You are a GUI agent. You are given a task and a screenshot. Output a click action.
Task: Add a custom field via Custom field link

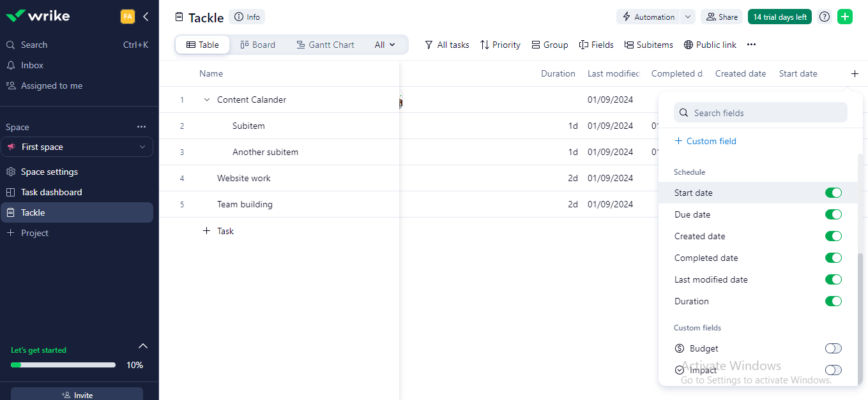tap(705, 141)
